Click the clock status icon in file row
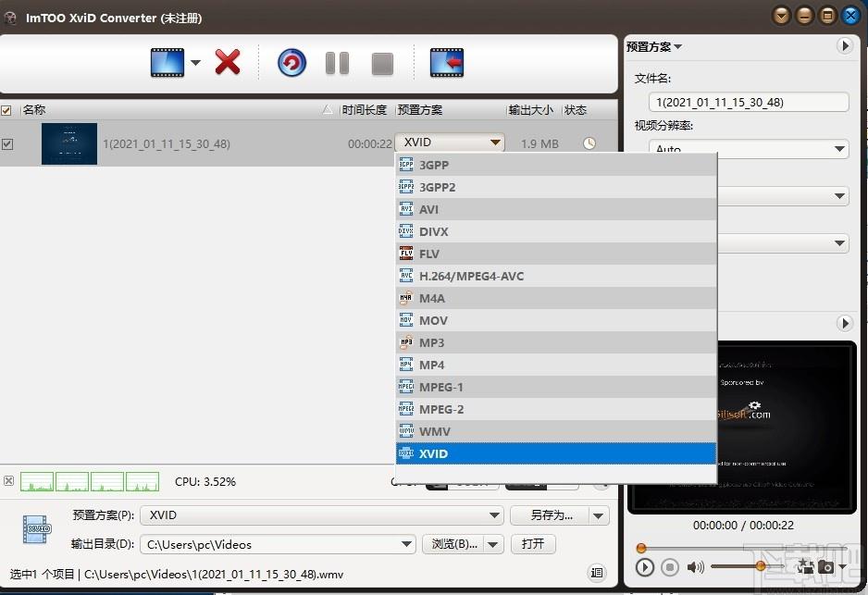Image resolution: width=868 pixels, height=595 pixels. click(589, 143)
